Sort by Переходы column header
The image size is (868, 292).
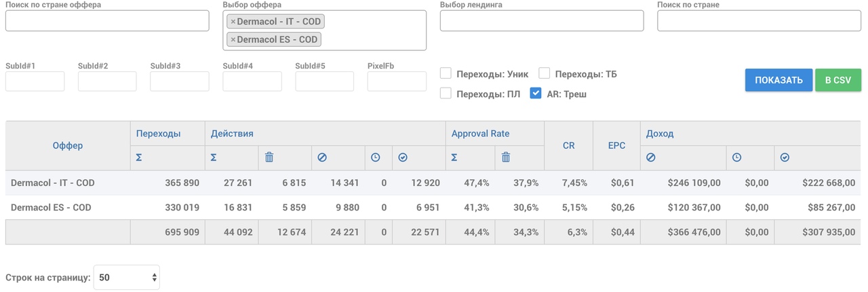pos(158,134)
